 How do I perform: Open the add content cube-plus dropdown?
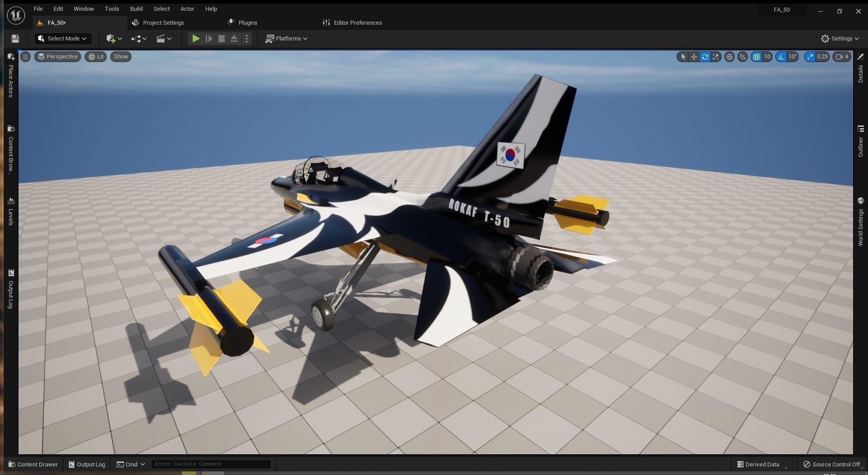click(114, 39)
